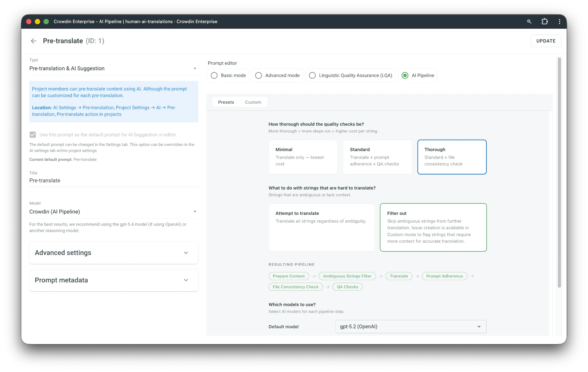Click the macOS yellow minimize window button
Viewport: 588px width, 372px height.
37,22
